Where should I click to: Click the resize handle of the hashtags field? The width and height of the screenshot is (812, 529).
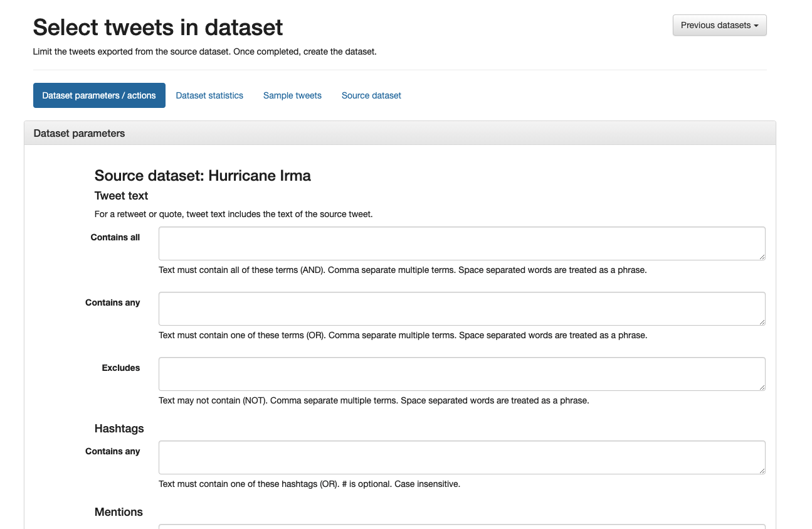(x=762, y=471)
